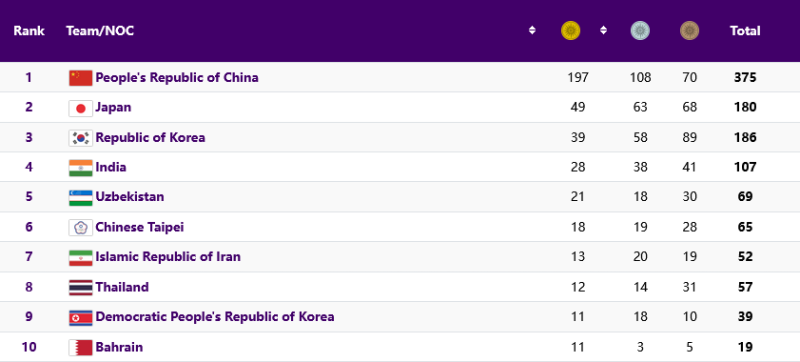Click the Rank column header

pyautogui.click(x=29, y=31)
